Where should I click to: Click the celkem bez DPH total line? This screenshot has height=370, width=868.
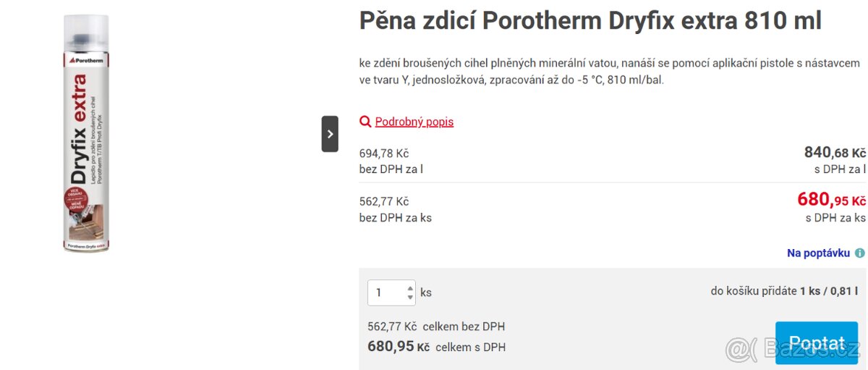click(436, 327)
